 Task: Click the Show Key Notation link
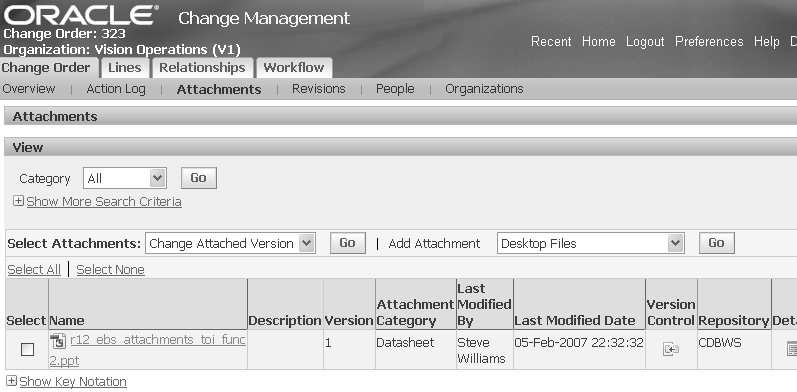[x=73, y=381]
